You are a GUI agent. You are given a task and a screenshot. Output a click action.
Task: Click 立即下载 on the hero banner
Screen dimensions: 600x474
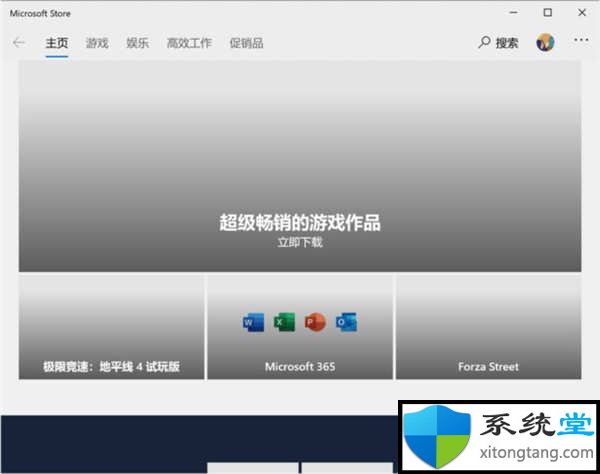pyautogui.click(x=300, y=242)
